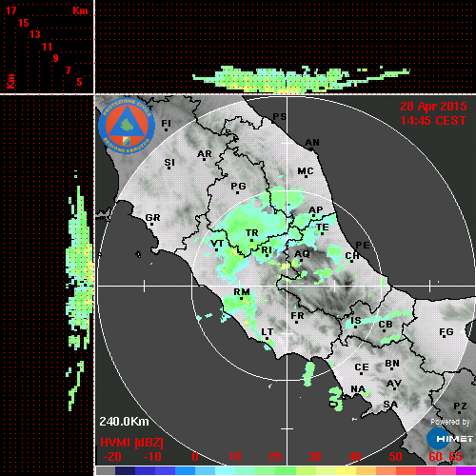
Task: Click the 17 Km altitude scale label
Action: pyautogui.click(x=10, y=10)
